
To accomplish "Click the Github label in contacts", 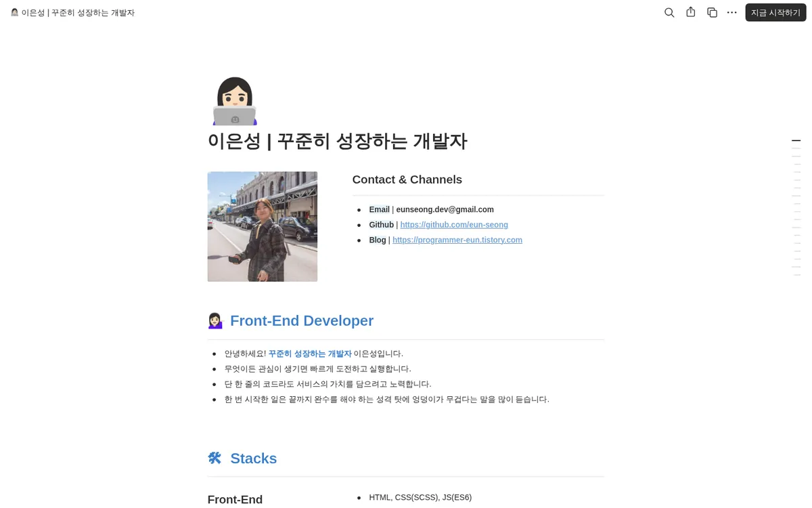I will [x=381, y=225].
